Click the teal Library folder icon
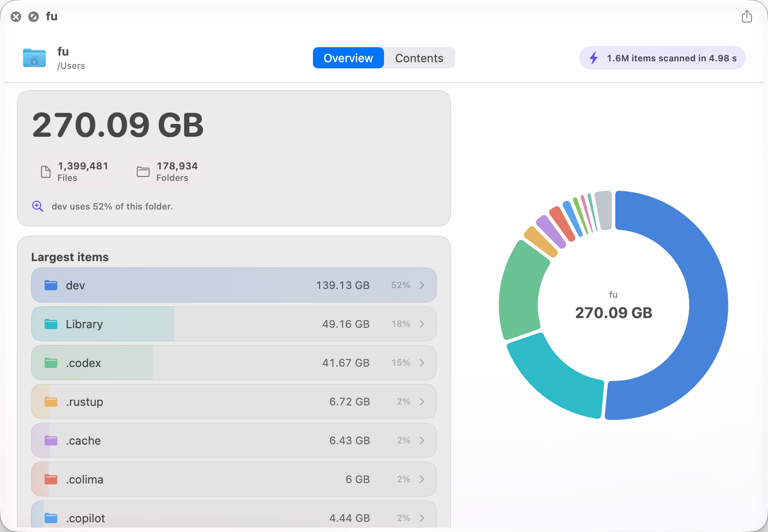 (51, 324)
